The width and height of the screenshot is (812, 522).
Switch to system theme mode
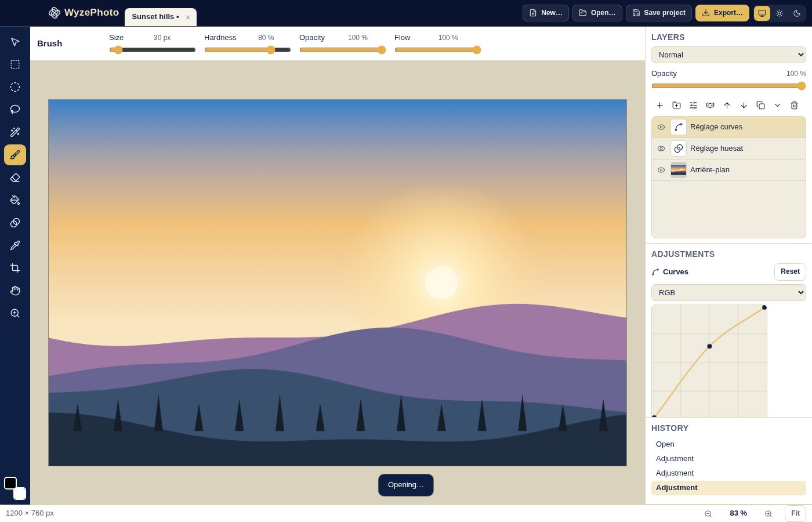coord(762,13)
